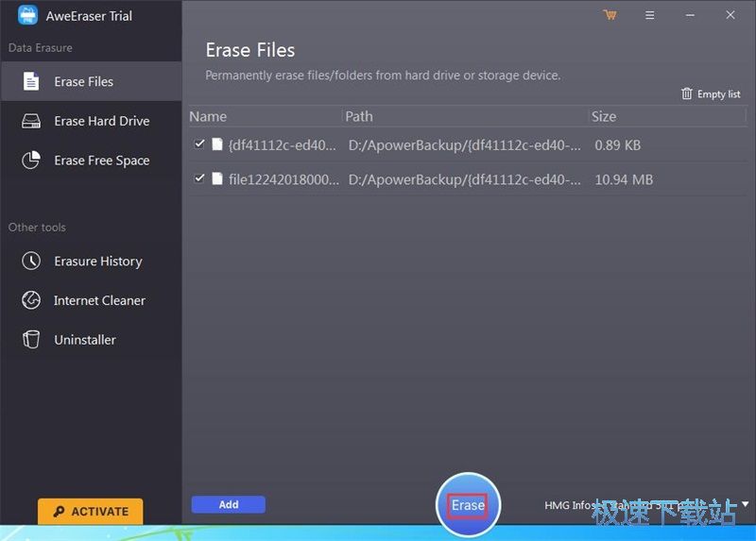Click the key icon on ACTIVATE button

[x=59, y=511]
